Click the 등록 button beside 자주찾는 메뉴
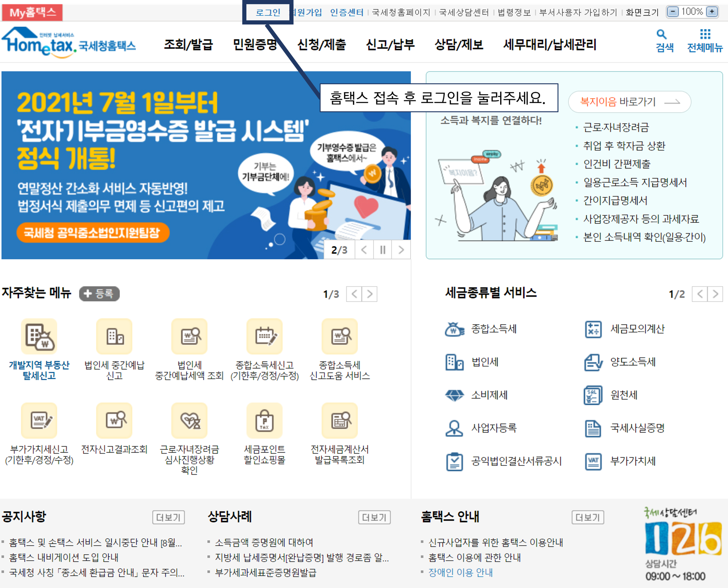728x588 pixels. point(99,294)
